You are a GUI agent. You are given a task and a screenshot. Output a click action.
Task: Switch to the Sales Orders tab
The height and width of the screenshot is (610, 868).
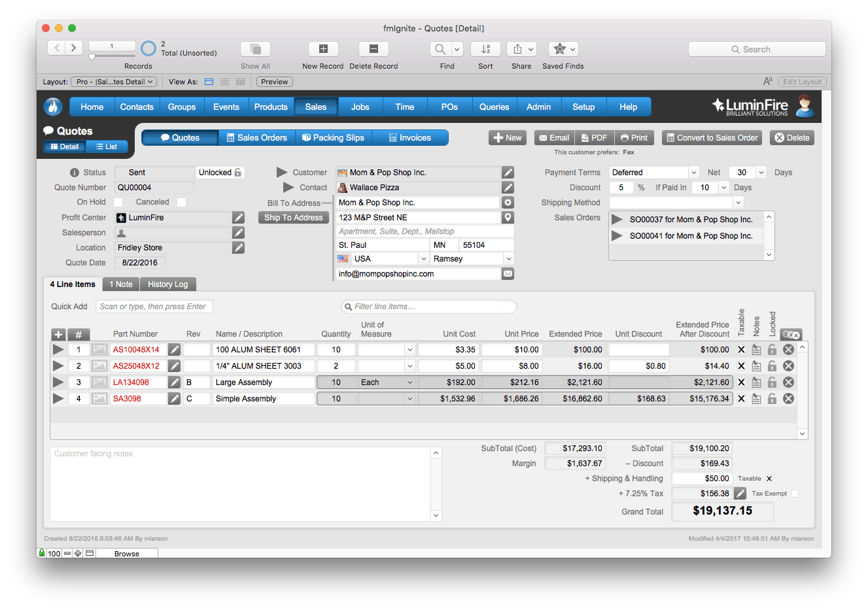click(256, 137)
